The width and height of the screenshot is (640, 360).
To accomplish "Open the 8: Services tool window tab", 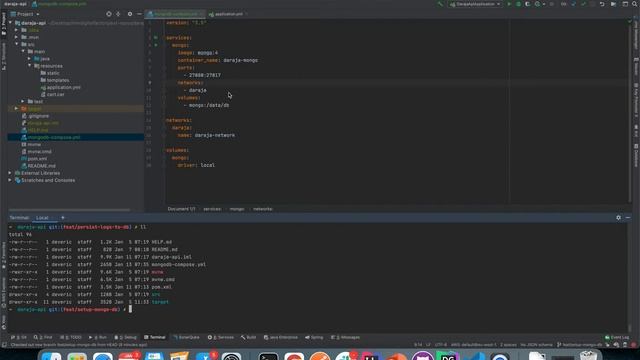I will point(221,338).
